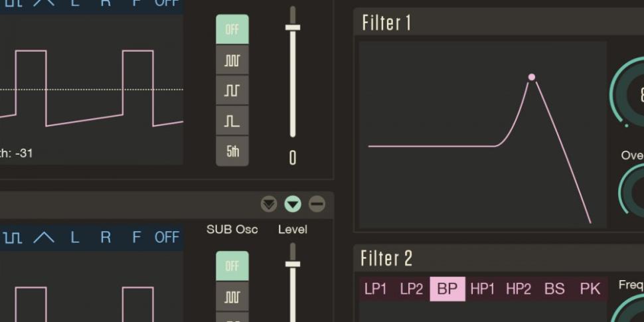This screenshot has width=644, height=322.
Task: Pick the square waveform in lower oscillator
Action: click(13, 237)
